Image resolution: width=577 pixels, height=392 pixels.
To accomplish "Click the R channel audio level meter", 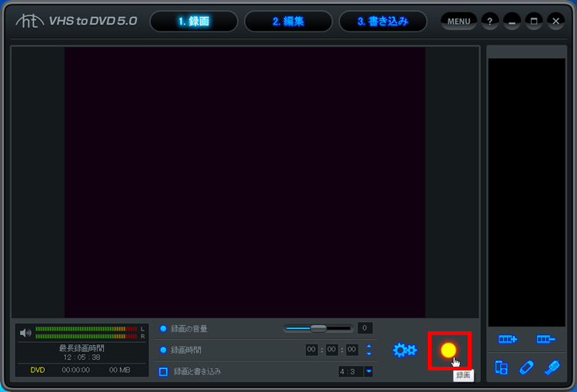I will 86,336.
